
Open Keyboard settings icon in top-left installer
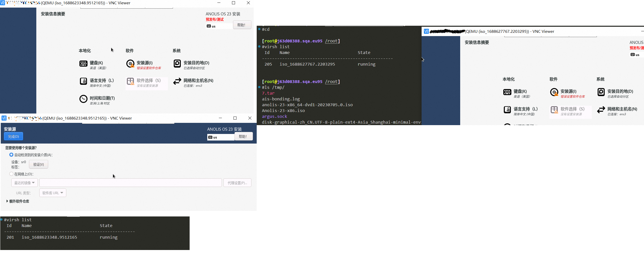click(x=83, y=64)
